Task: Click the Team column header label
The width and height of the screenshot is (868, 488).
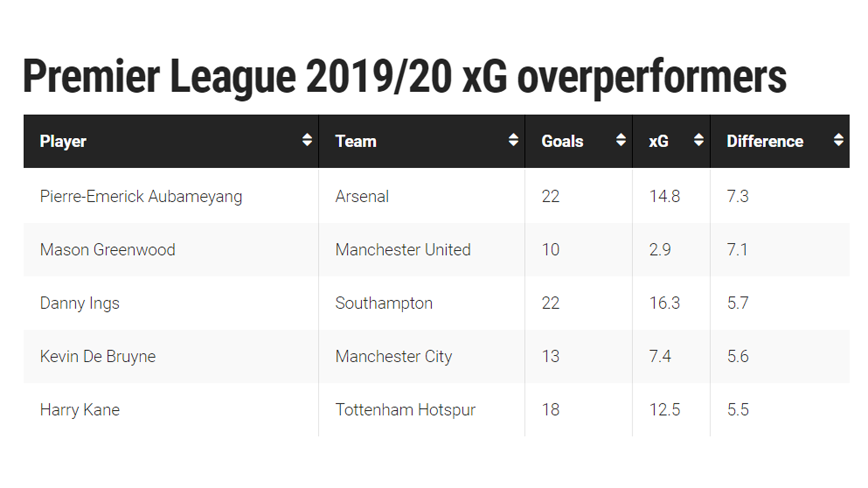Action: click(356, 141)
